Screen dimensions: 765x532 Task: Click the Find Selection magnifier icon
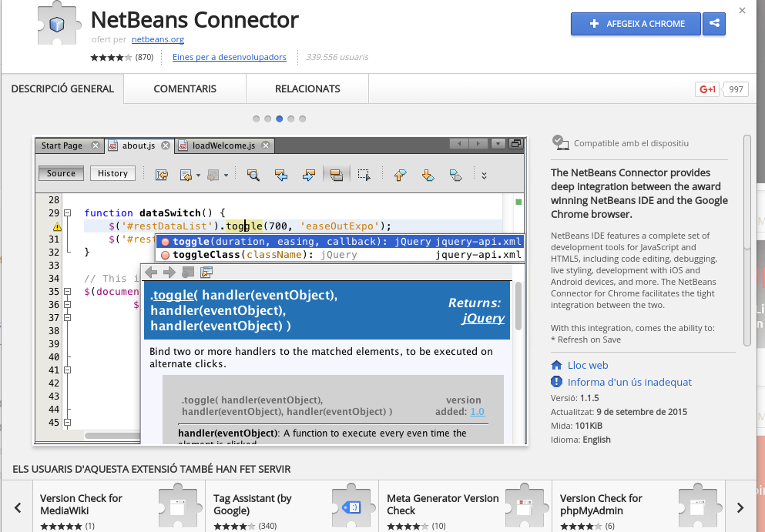click(253, 175)
